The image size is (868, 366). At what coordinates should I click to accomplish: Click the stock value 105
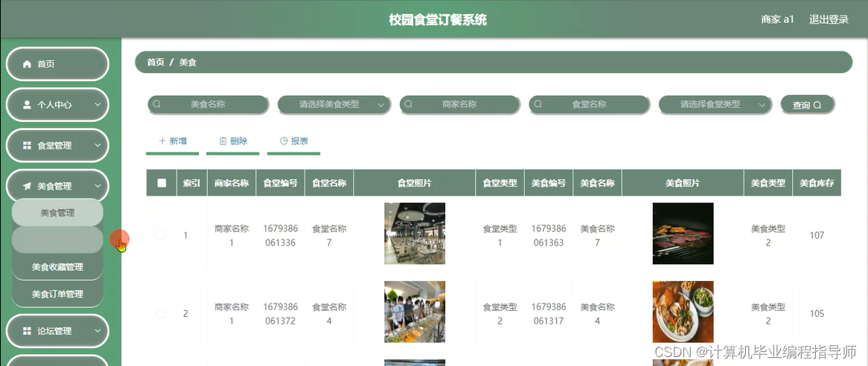coord(817,314)
